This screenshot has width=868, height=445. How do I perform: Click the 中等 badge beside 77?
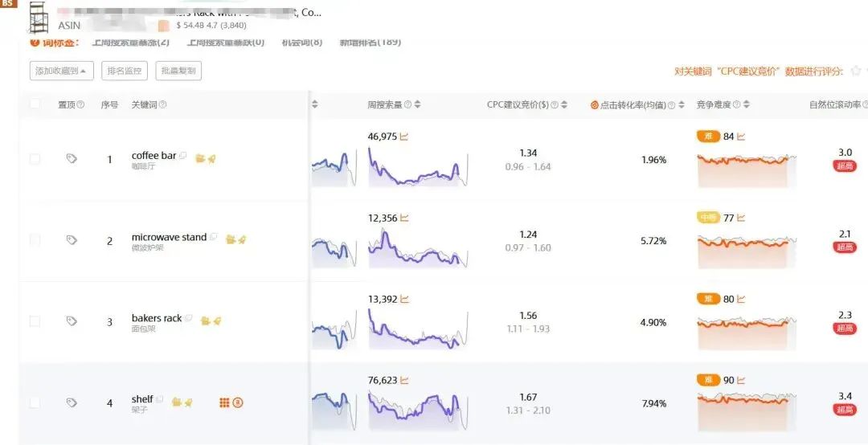click(x=708, y=218)
